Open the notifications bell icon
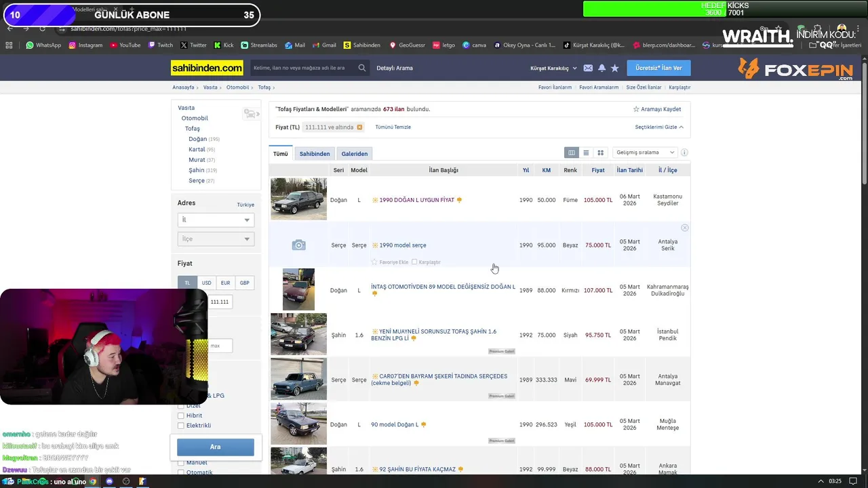 601,68
